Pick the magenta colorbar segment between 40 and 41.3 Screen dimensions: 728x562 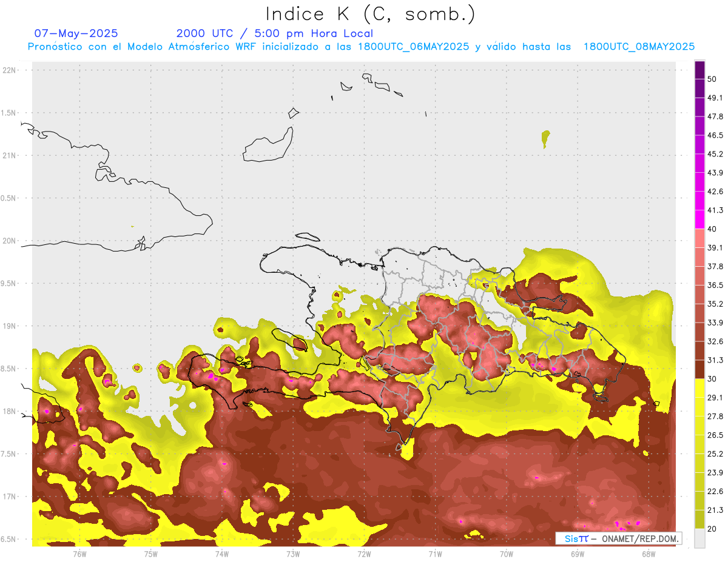coord(699,219)
